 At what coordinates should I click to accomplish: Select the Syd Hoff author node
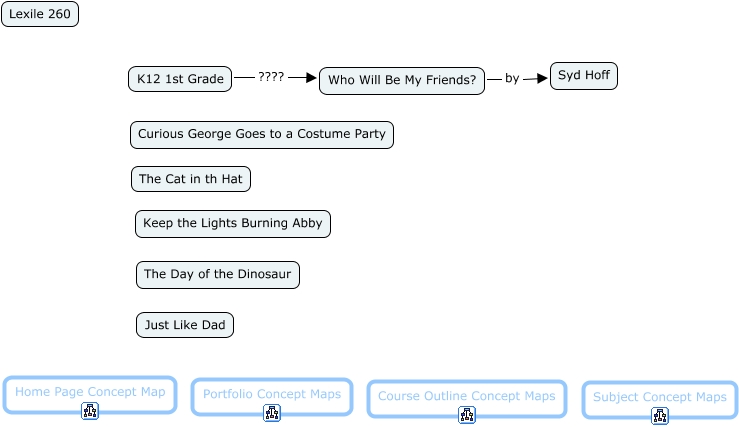[x=584, y=76]
